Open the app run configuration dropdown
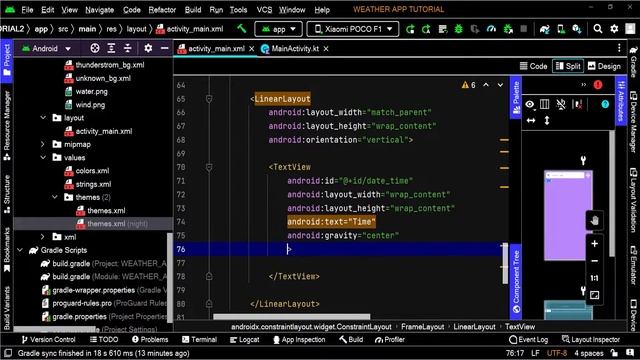 278,29
